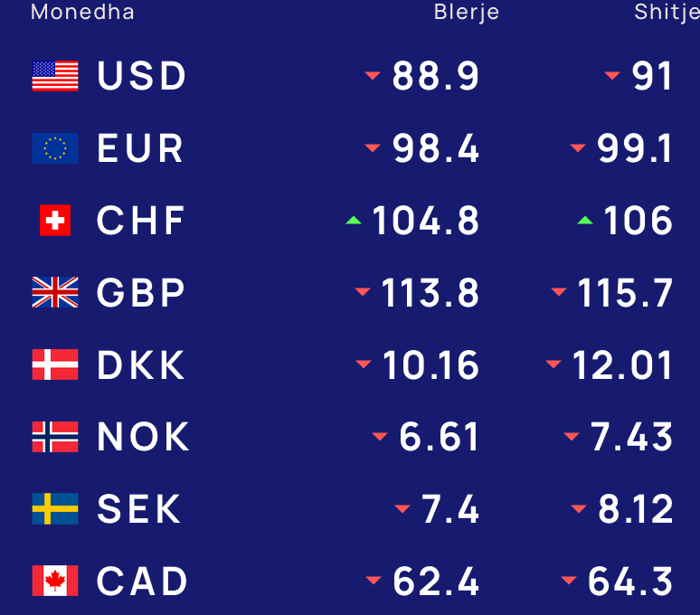Click the green arrow beside CHF 106
Image resolution: width=700 pixels, height=615 pixels.
tap(585, 220)
